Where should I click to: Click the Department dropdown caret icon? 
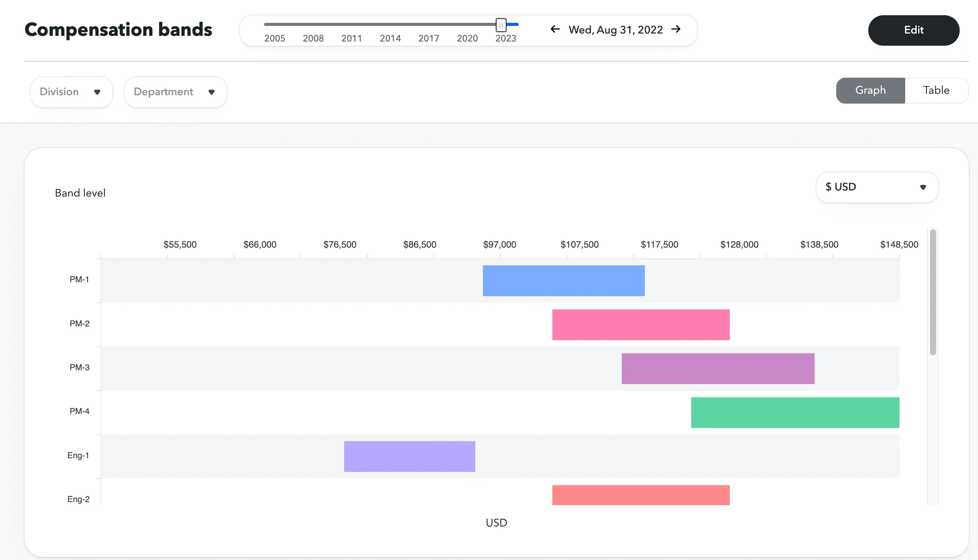point(211,92)
